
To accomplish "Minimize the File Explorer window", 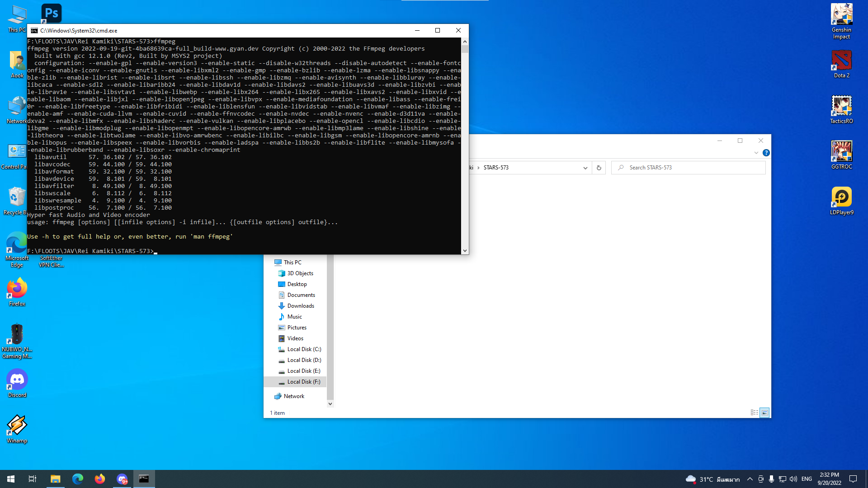I will pyautogui.click(x=719, y=141).
